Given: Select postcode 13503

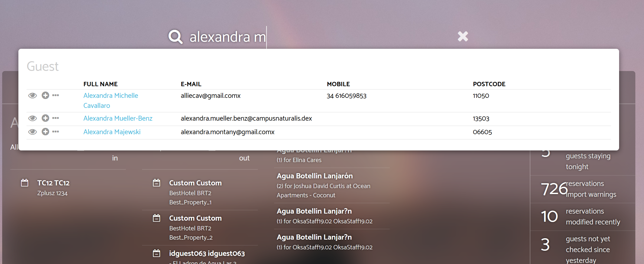Looking at the screenshot, I should 481,119.
